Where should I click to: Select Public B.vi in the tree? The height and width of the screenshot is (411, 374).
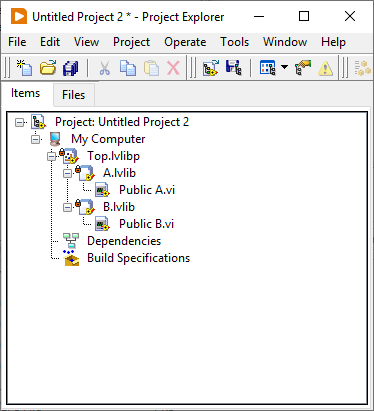pos(147,224)
